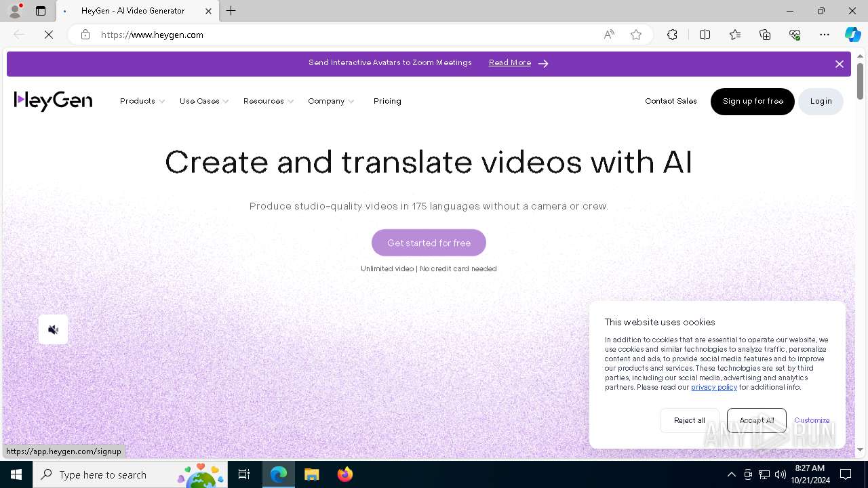Accept all cookies

pyautogui.click(x=757, y=420)
